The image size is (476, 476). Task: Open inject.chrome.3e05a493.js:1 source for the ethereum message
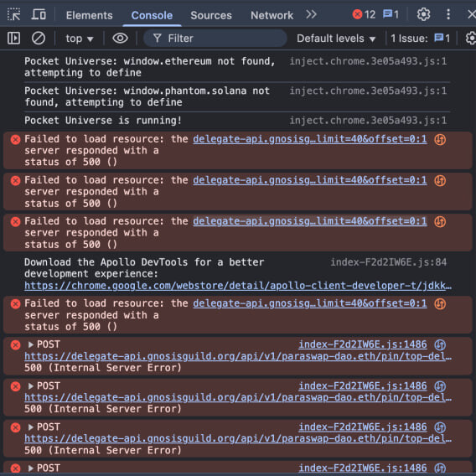point(368,61)
